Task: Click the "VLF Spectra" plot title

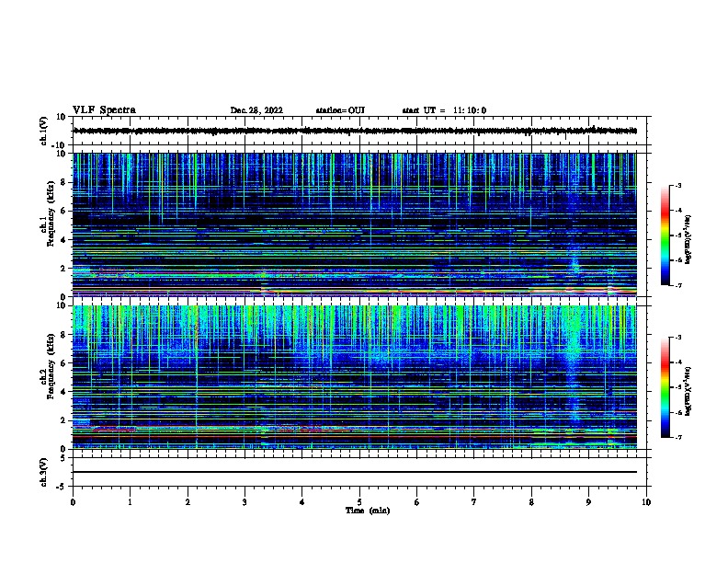Action: [x=104, y=110]
